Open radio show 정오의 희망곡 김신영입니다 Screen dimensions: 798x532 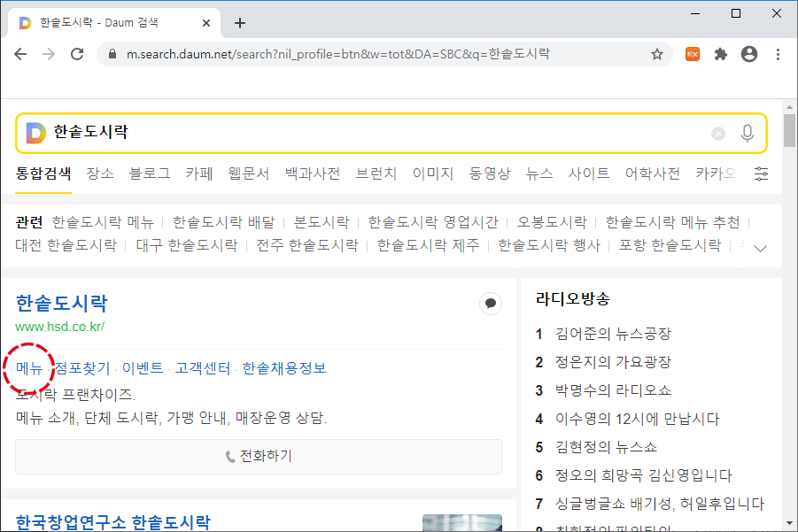(644, 475)
